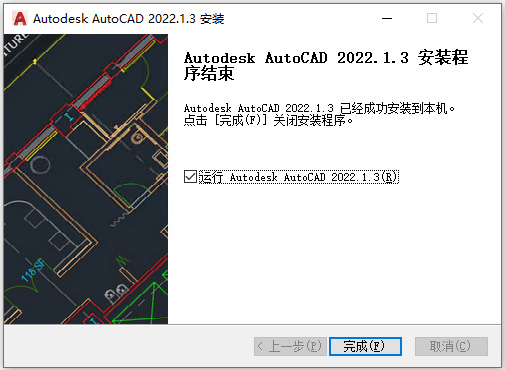Click the gray circle symbol in floor plan
Screen dimensions: 505x370
(40, 165)
